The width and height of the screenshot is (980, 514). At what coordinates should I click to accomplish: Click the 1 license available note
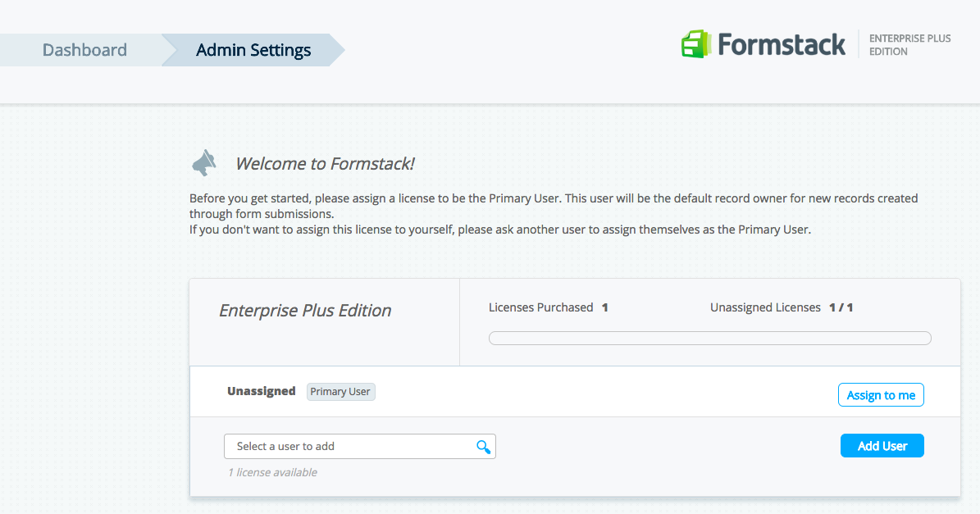point(272,472)
